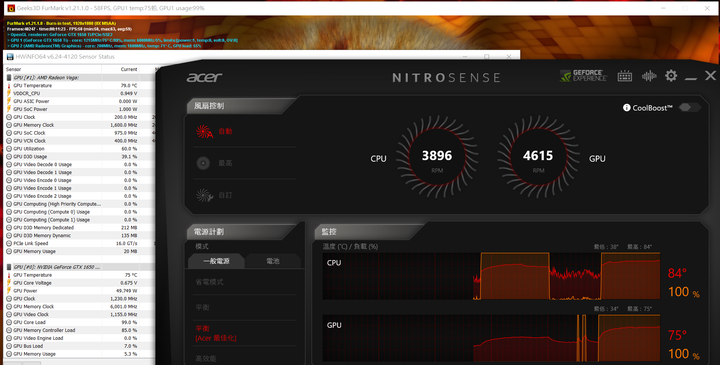
Task: Select the GPU Memory Controller Load row
Action: click(78, 330)
